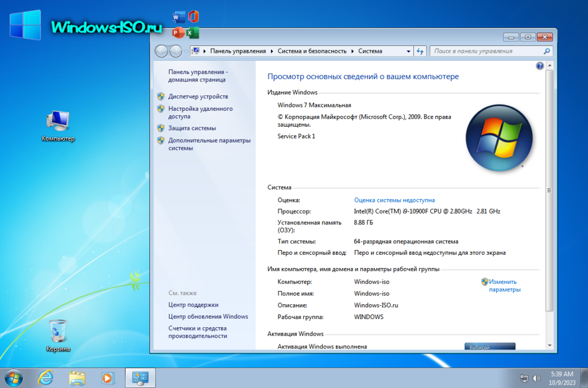Open help with the question icon
588x388 pixels.
coord(540,66)
